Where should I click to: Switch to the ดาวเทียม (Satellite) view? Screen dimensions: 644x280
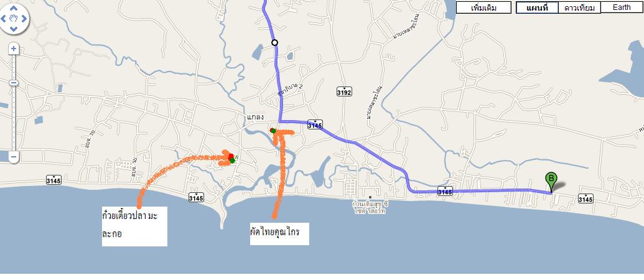coord(579,8)
